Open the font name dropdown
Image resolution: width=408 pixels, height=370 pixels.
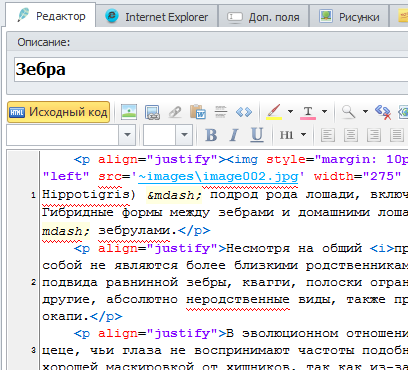127,135
